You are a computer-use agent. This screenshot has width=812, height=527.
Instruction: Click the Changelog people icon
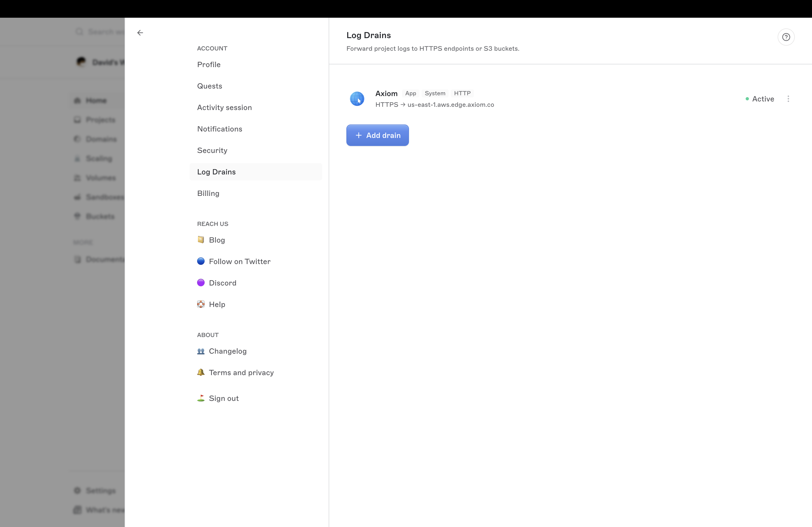[201, 351]
